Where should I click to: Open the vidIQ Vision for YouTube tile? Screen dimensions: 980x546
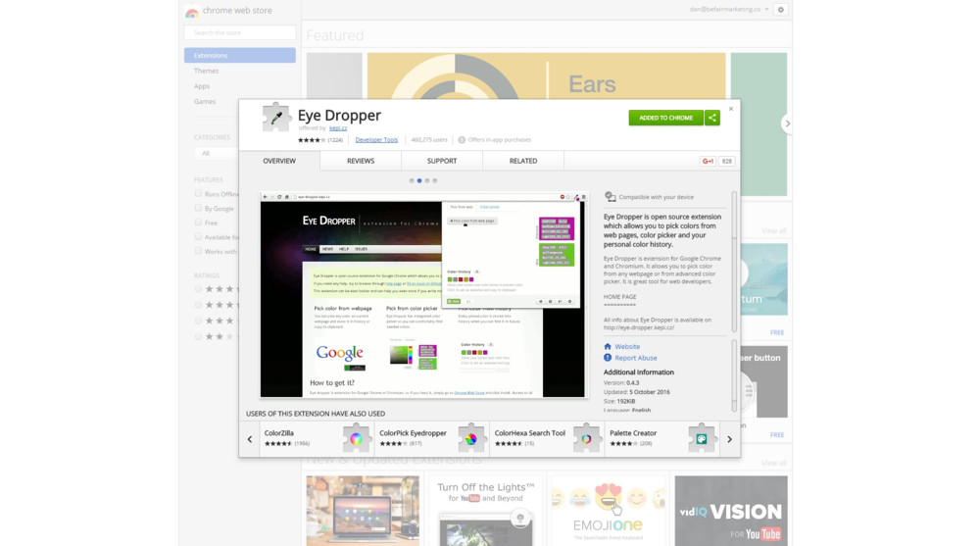(731, 511)
